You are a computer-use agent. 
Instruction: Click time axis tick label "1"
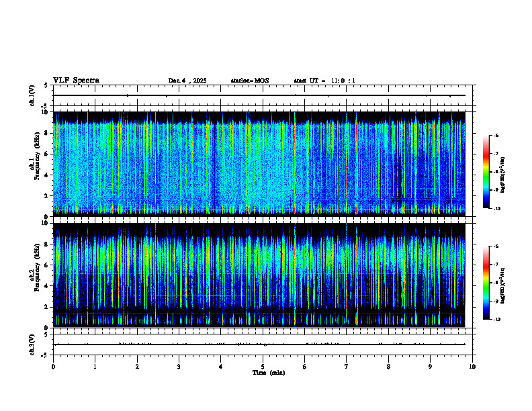95,367
